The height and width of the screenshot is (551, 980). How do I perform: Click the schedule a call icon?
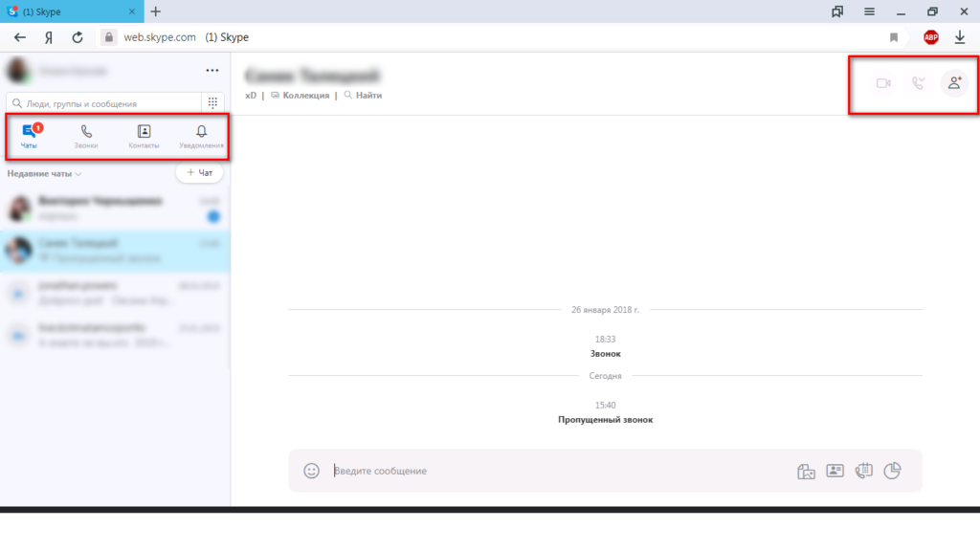tap(863, 471)
